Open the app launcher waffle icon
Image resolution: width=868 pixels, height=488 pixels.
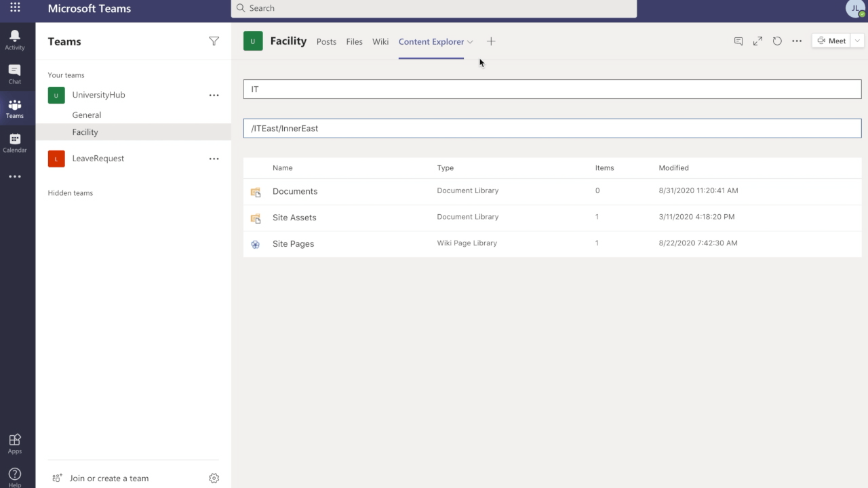click(x=15, y=8)
